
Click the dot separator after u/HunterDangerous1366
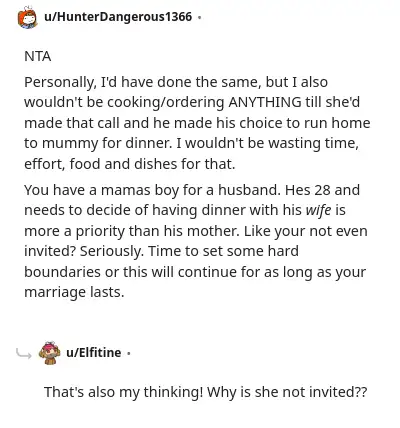coord(199,17)
